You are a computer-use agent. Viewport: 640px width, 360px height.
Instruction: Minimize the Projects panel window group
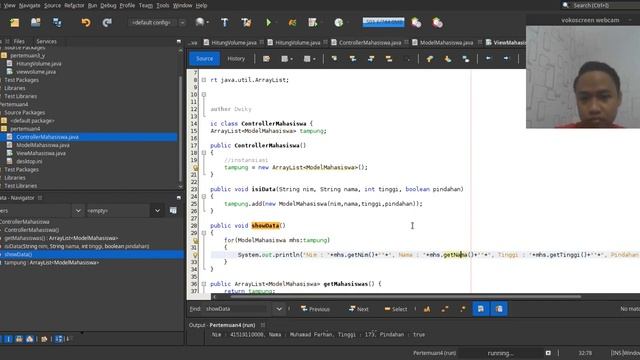coord(179,41)
